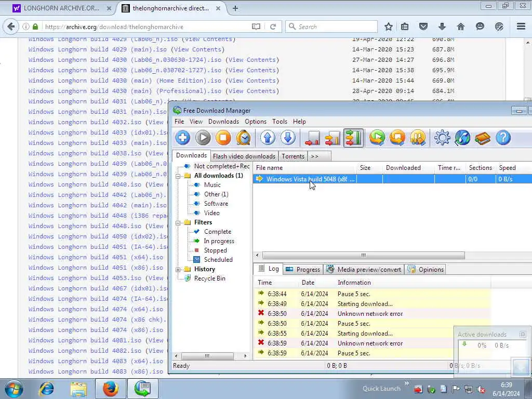Click the archive.org URL address bar

[x=146, y=27]
